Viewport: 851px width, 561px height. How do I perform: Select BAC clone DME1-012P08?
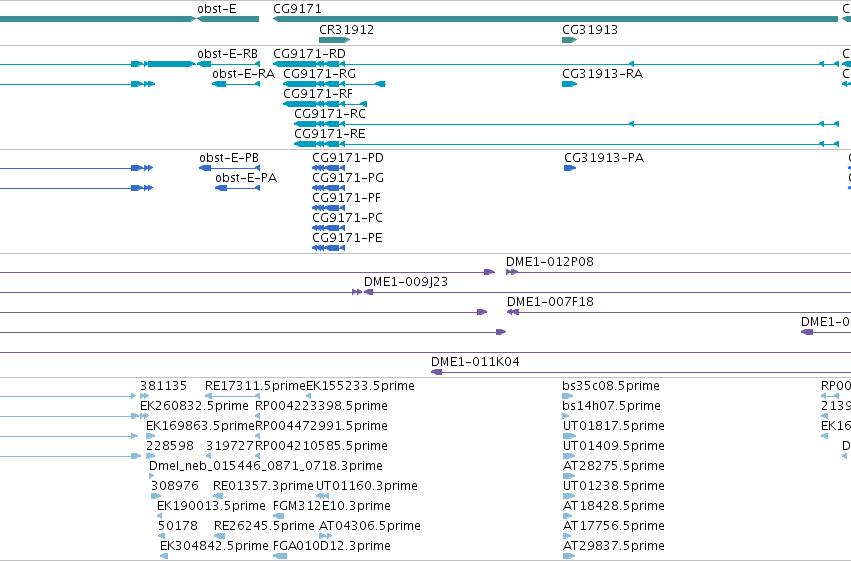(550, 262)
